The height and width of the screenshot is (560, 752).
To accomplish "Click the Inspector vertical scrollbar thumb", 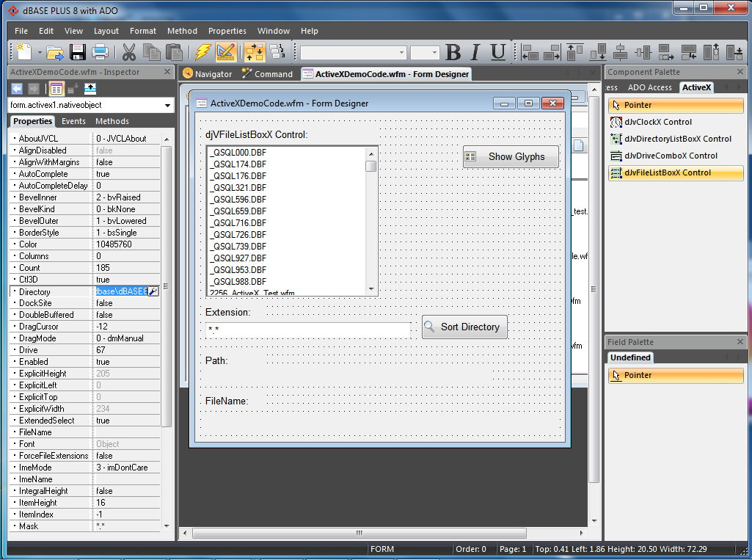I will coord(167,286).
